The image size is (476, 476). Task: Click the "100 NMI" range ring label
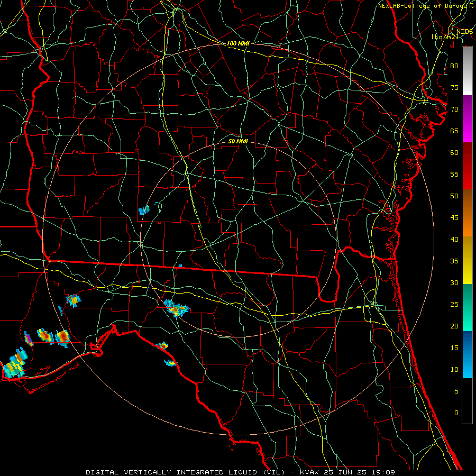tap(238, 43)
